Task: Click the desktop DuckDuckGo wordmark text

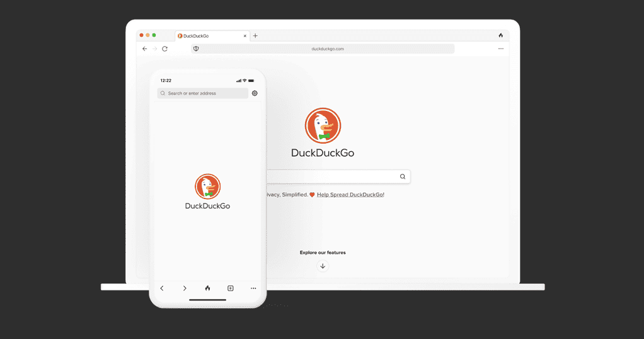Action: coord(323,153)
